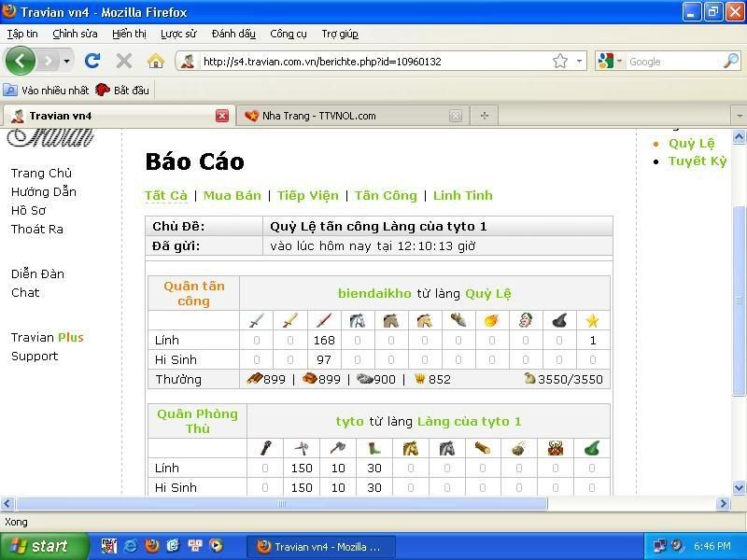Click the vertical scrollbar up arrow
747x560 pixels.
739,137
